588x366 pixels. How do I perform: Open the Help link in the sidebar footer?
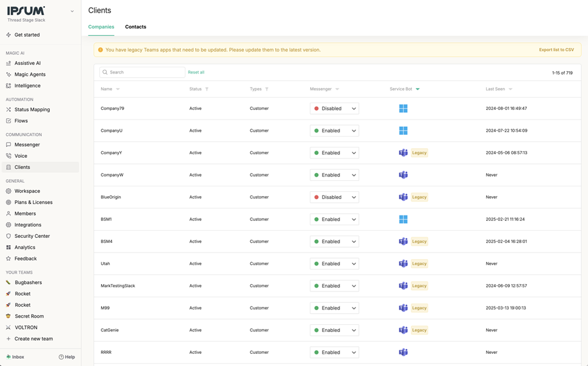pyautogui.click(x=67, y=357)
